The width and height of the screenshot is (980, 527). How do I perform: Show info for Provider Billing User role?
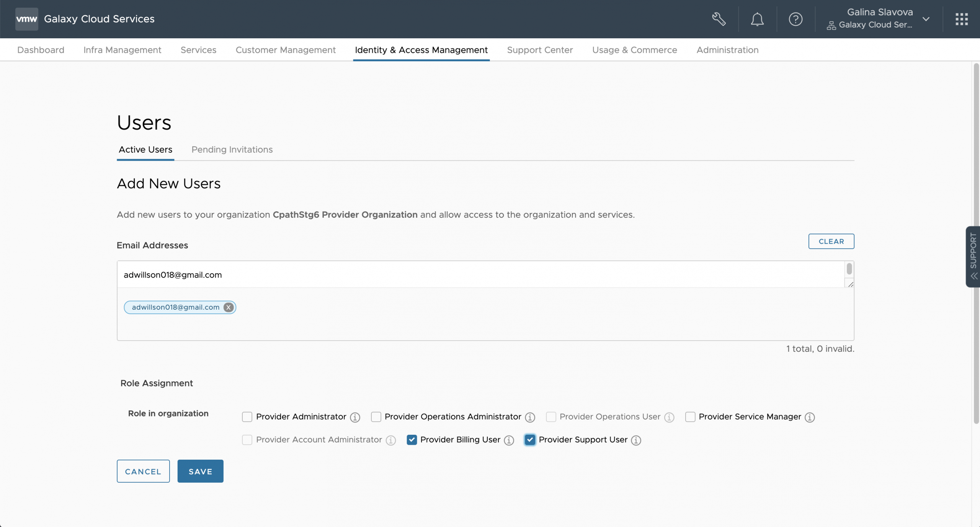click(509, 440)
